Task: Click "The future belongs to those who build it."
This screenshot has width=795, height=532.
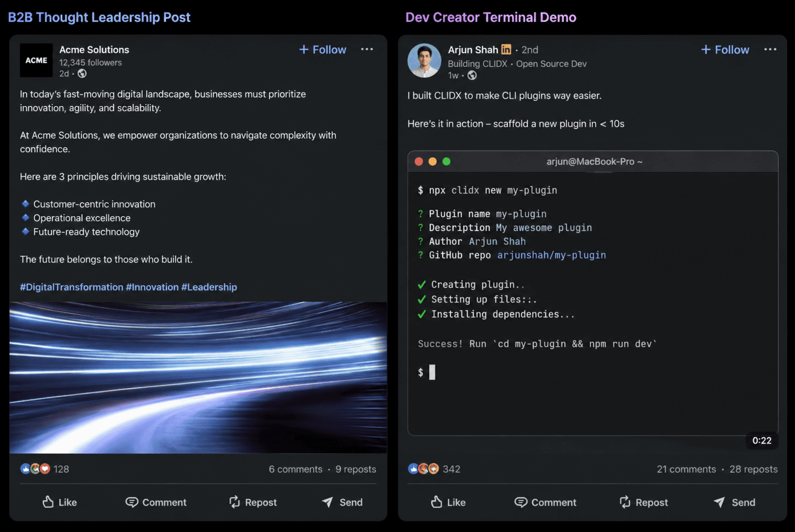Action: (x=106, y=259)
